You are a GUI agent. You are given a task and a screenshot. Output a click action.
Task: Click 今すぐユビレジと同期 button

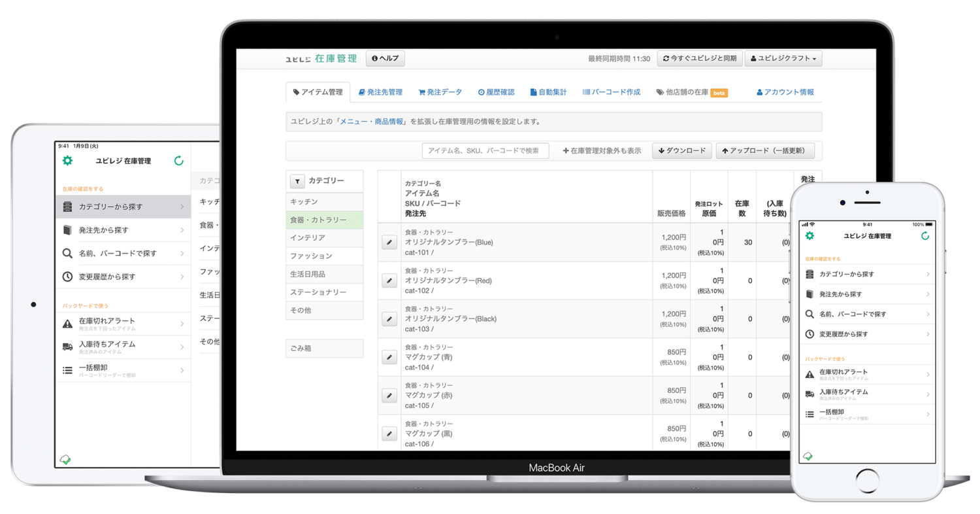(699, 59)
